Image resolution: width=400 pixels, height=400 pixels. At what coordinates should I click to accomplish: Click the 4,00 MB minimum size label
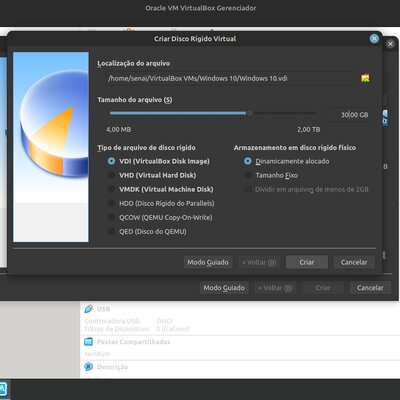pos(118,129)
